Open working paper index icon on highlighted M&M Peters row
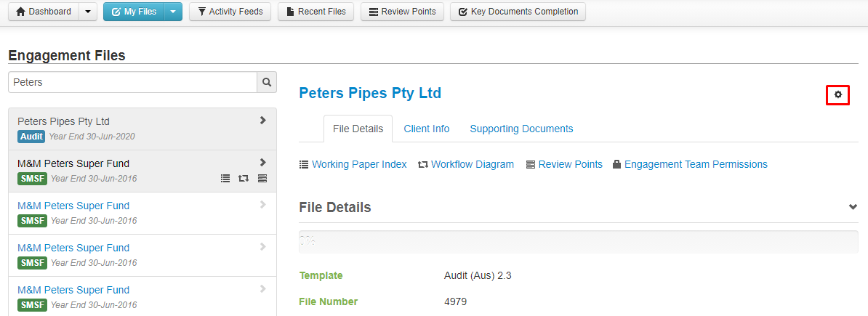 pos(225,178)
